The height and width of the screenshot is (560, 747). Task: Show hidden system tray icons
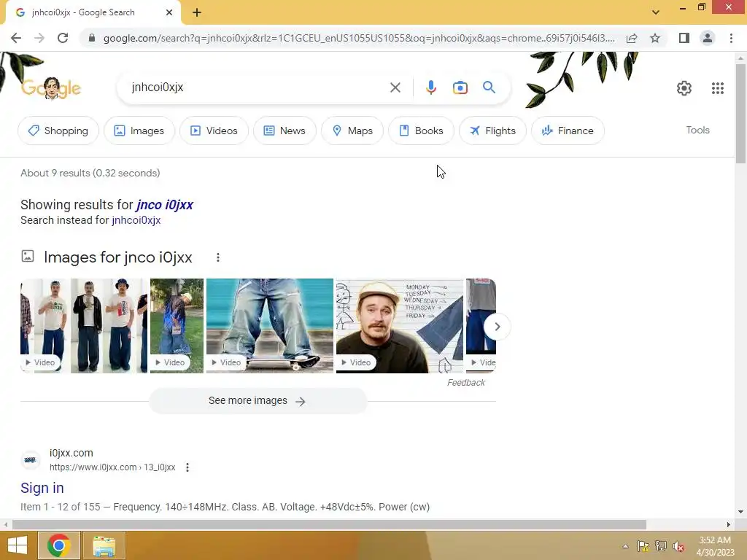point(625,546)
